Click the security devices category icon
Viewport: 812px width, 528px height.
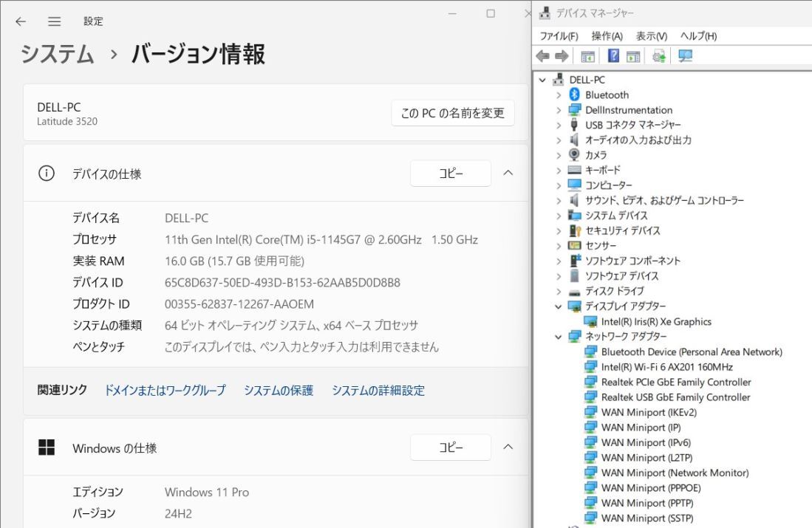point(575,230)
